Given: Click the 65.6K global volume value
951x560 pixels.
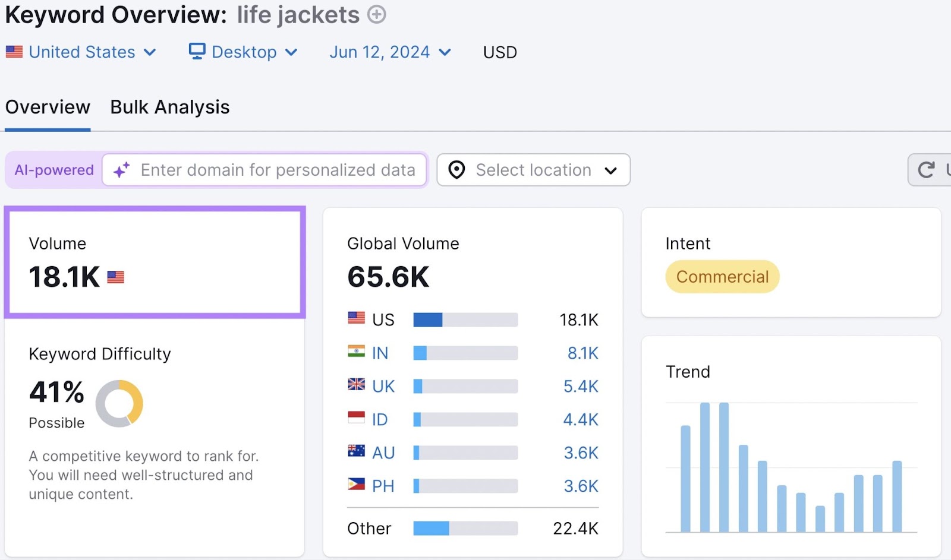Looking at the screenshot, I should click(x=388, y=277).
